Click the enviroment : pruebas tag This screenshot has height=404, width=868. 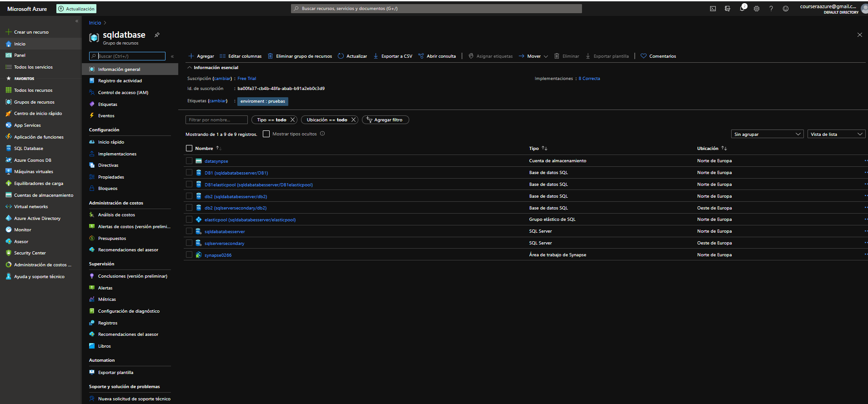tap(263, 101)
